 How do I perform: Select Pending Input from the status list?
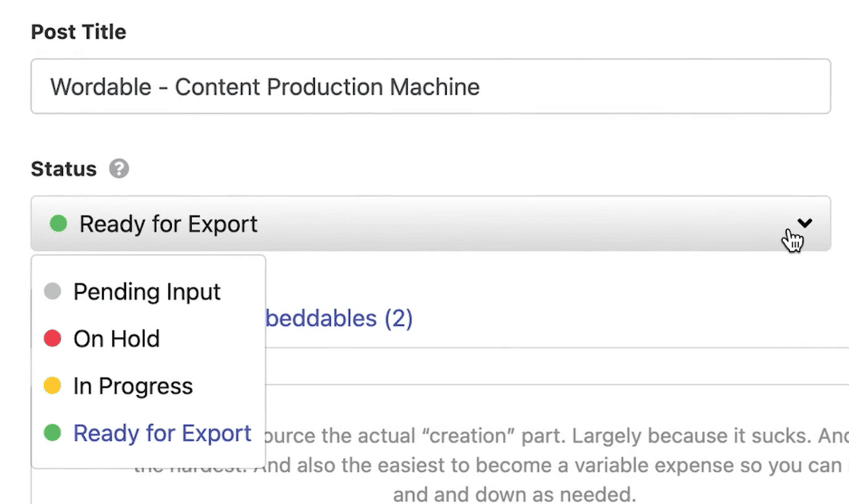[x=147, y=292]
